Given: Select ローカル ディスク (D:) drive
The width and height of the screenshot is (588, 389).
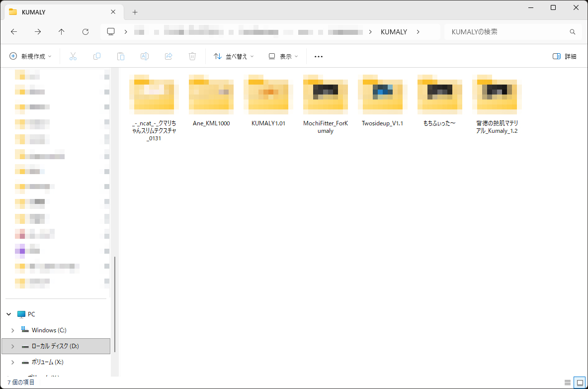Looking at the screenshot, I should tap(55, 346).
